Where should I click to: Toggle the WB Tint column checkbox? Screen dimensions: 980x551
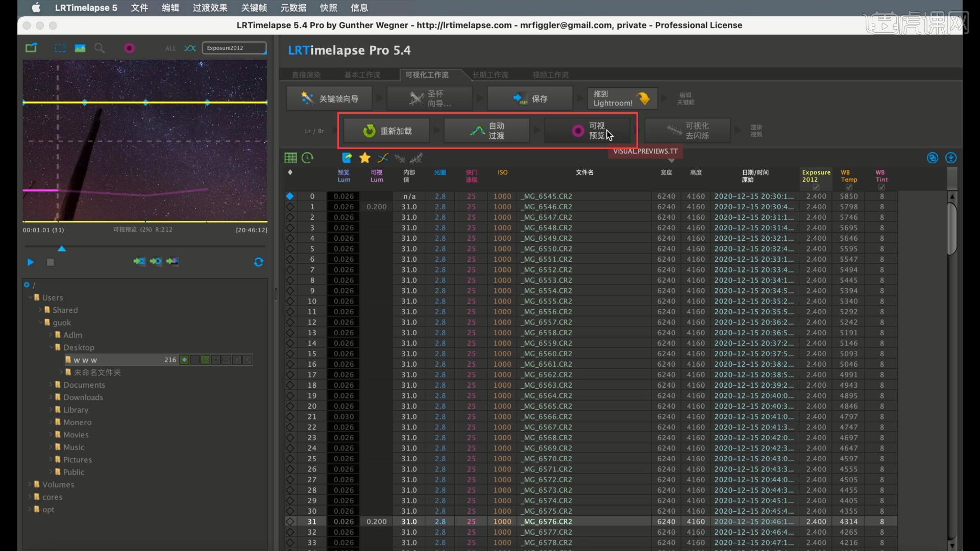point(881,187)
